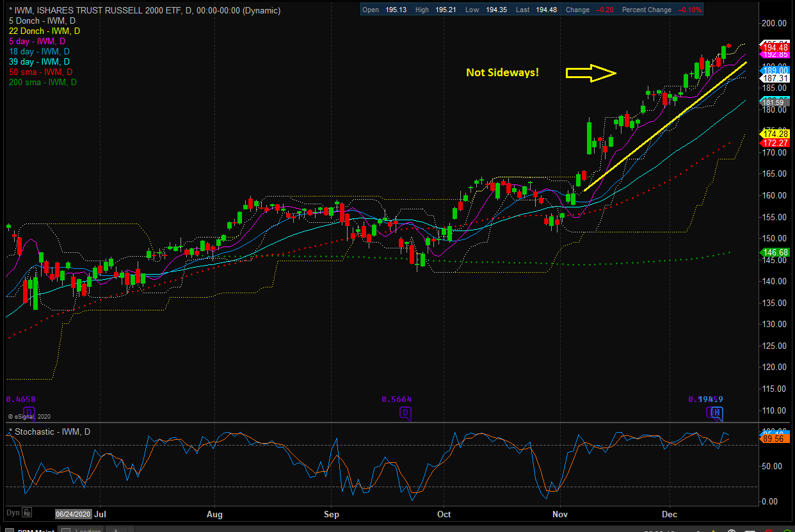Viewport: 795px width, 532px height.
Task: Click the Nov label on time axis
Action: coord(561,513)
